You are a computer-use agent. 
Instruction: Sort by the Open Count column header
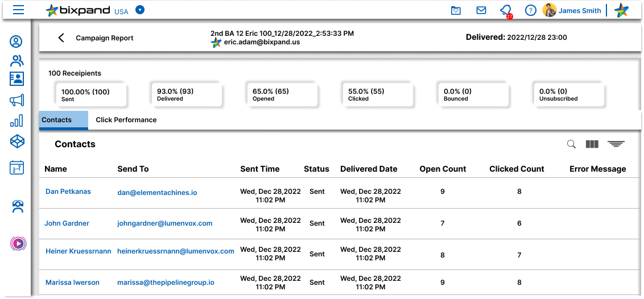pyautogui.click(x=443, y=169)
